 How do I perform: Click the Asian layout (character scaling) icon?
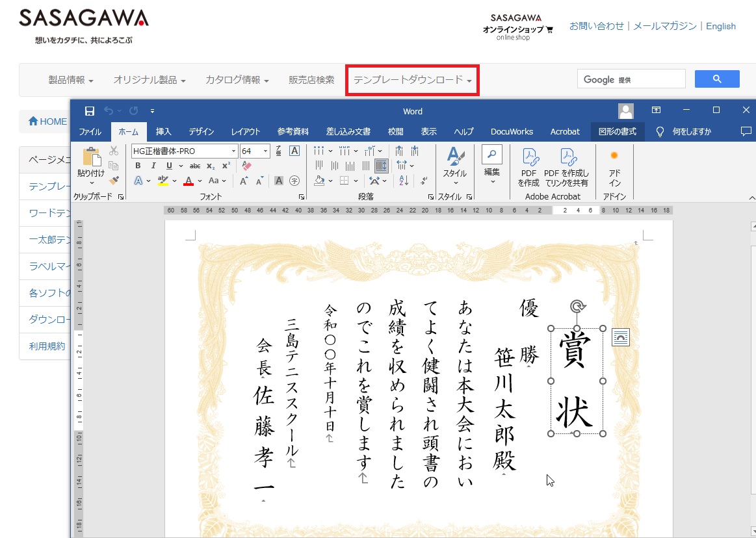tap(374, 181)
